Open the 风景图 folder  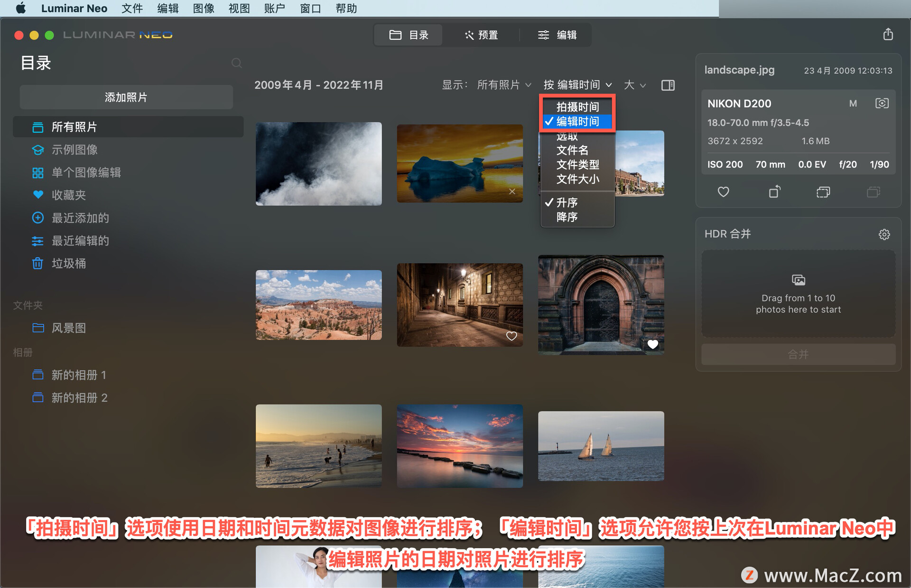pos(128,328)
